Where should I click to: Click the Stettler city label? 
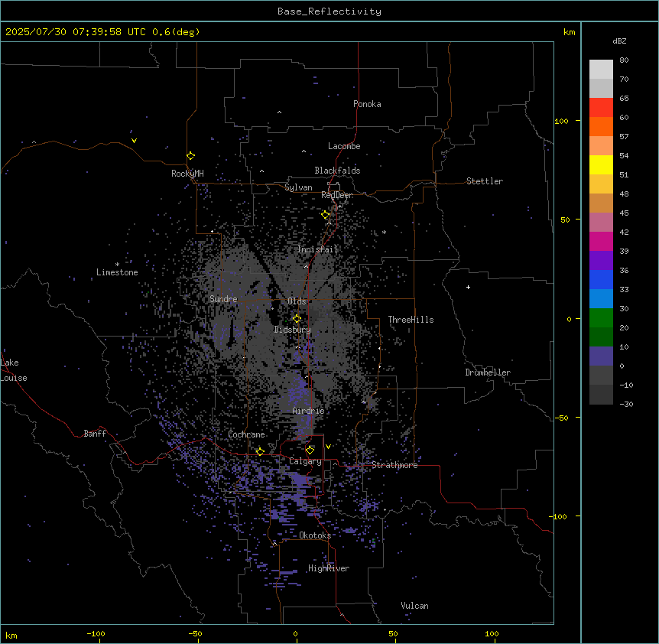(x=485, y=181)
